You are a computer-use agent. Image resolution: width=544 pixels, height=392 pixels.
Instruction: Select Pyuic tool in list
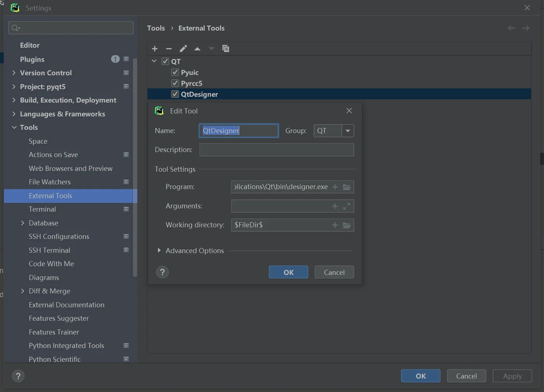[190, 72]
